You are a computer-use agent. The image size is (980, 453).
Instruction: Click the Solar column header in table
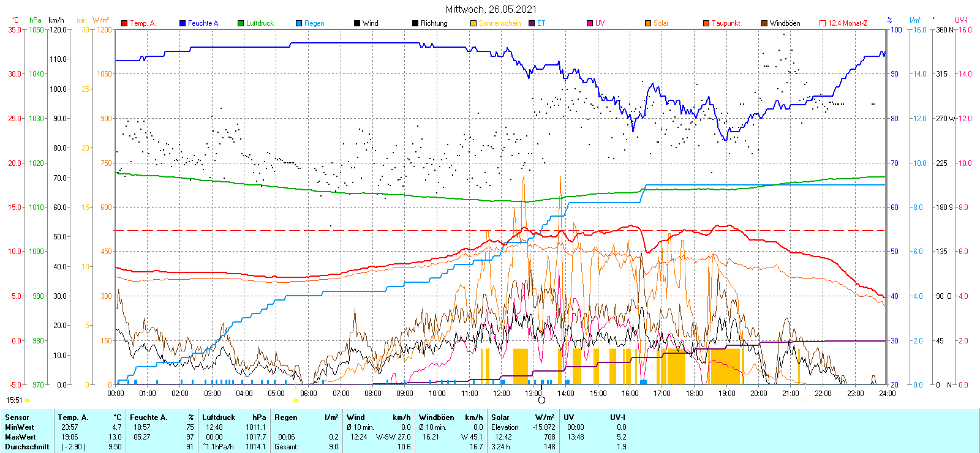pyautogui.click(x=500, y=417)
